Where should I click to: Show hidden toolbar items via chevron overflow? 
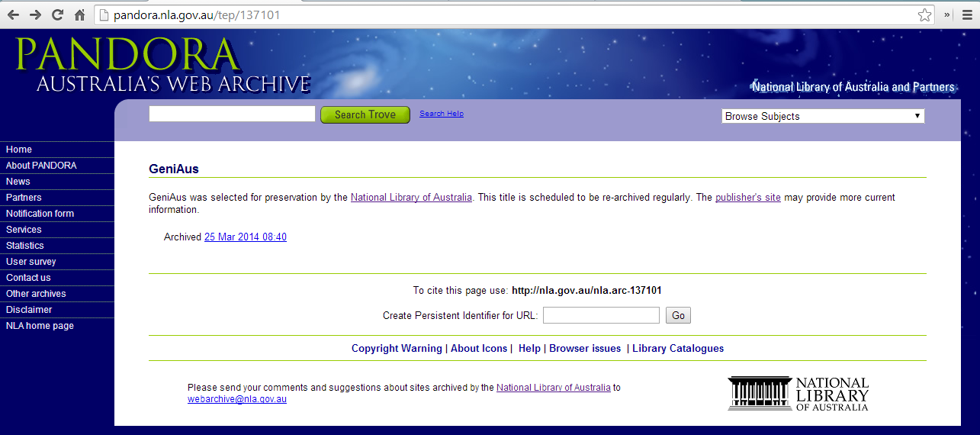pyautogui.click(x=947, y=14)
